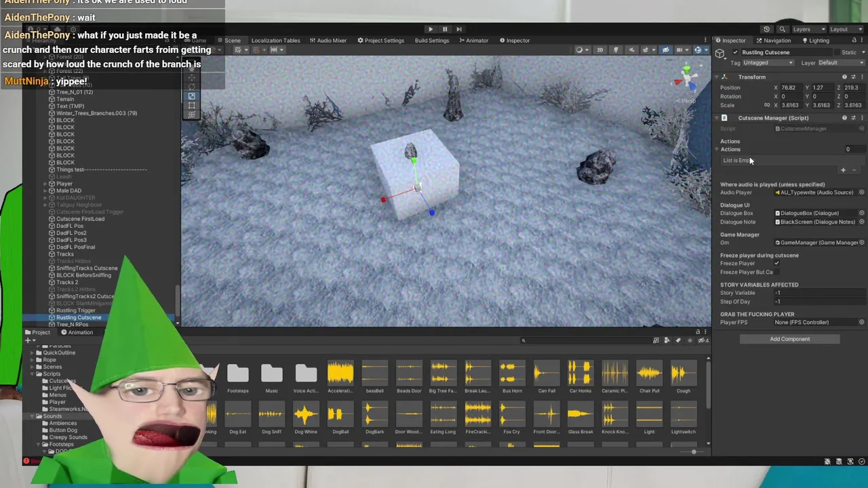Switch to the Animator tab

(x=473, y=41)
